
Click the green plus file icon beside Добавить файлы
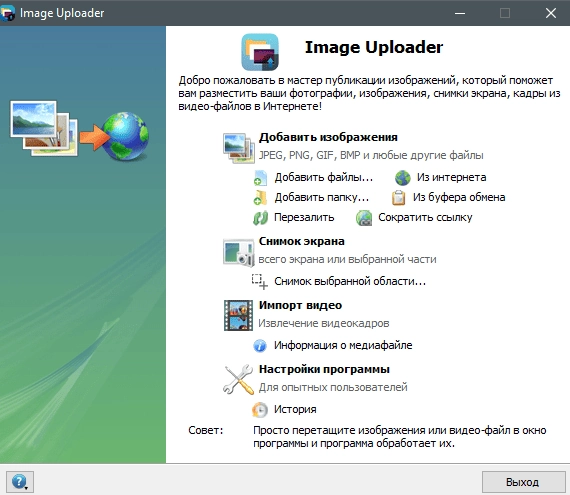click(x=260, y=178)
